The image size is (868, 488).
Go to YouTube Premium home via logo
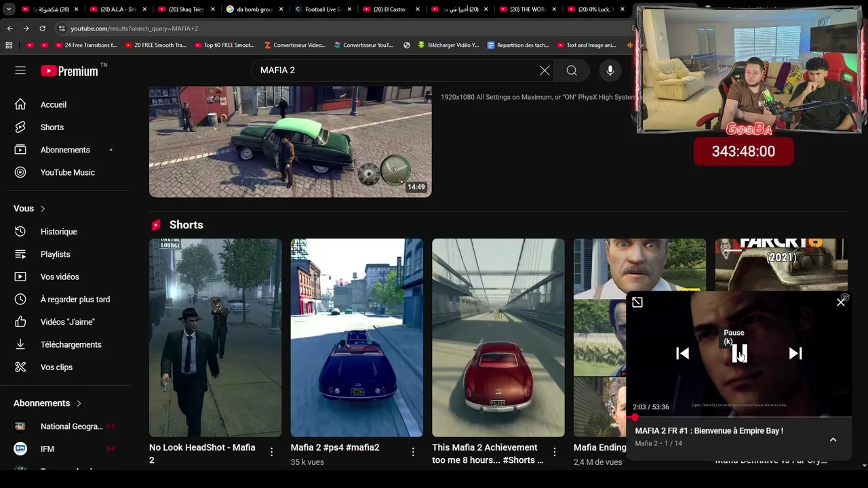click(69, 70)
